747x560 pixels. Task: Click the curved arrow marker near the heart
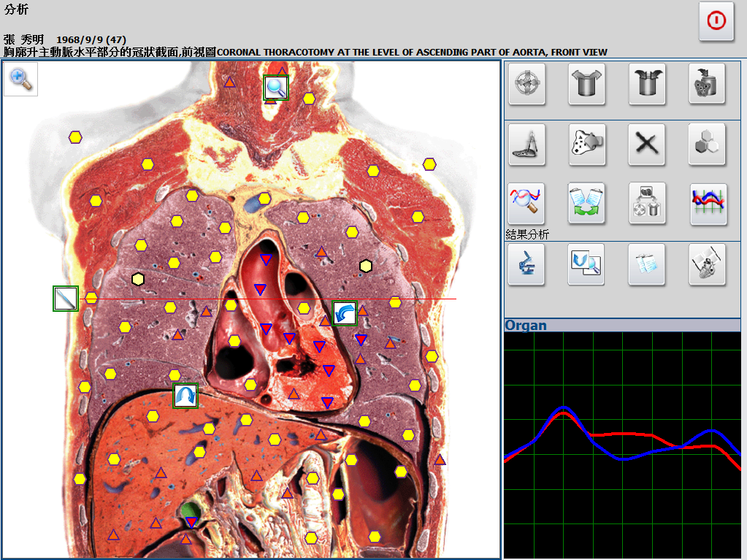pos(345,313)
